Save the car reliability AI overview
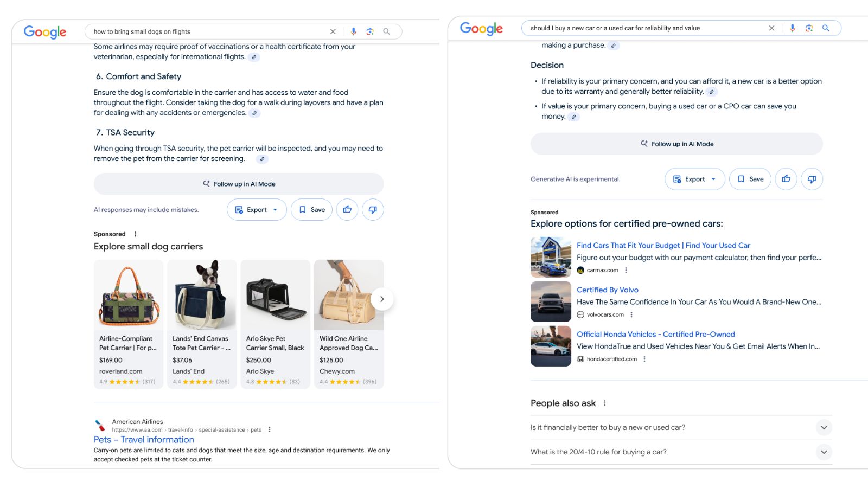The image size is (868, 488). (x=750, y=179)
